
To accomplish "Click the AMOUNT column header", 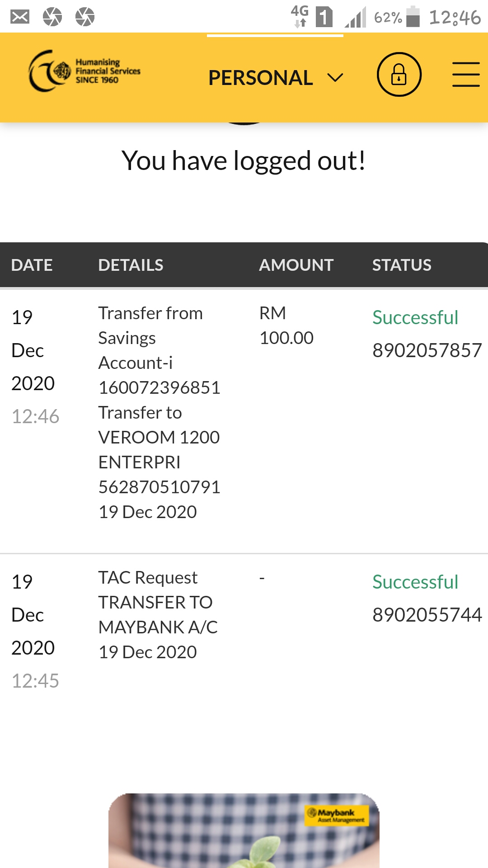I will click(x=296, y=265).
